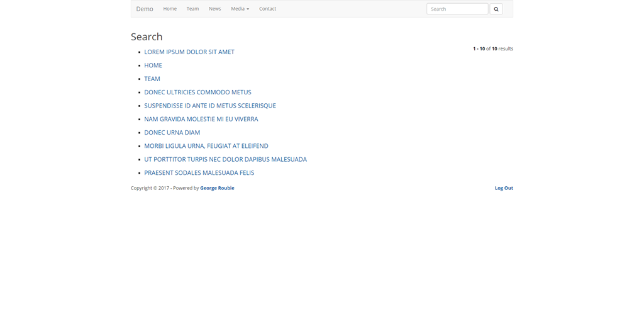Click inside the Search input field
The height and width of the screenshot is (319, 644).
point(457,9)
